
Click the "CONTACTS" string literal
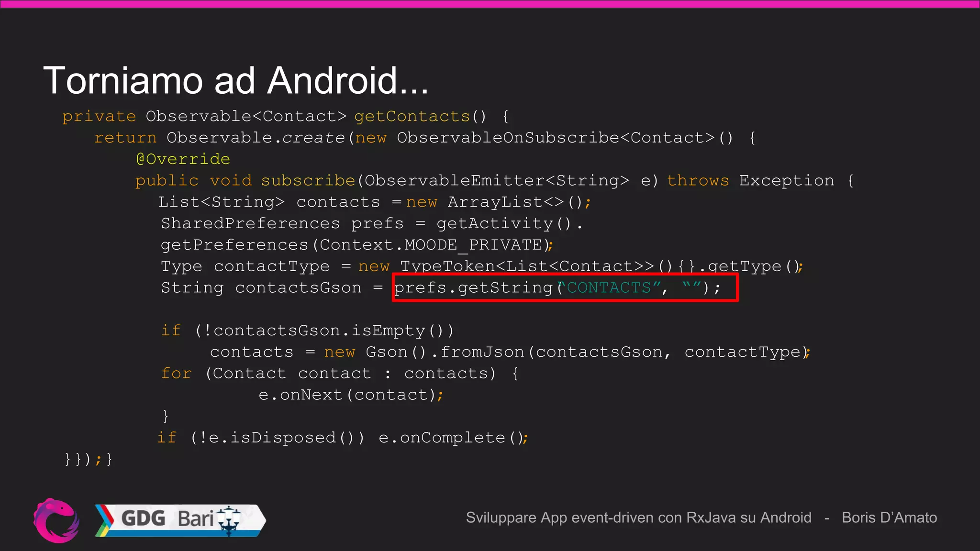[610, 287]
